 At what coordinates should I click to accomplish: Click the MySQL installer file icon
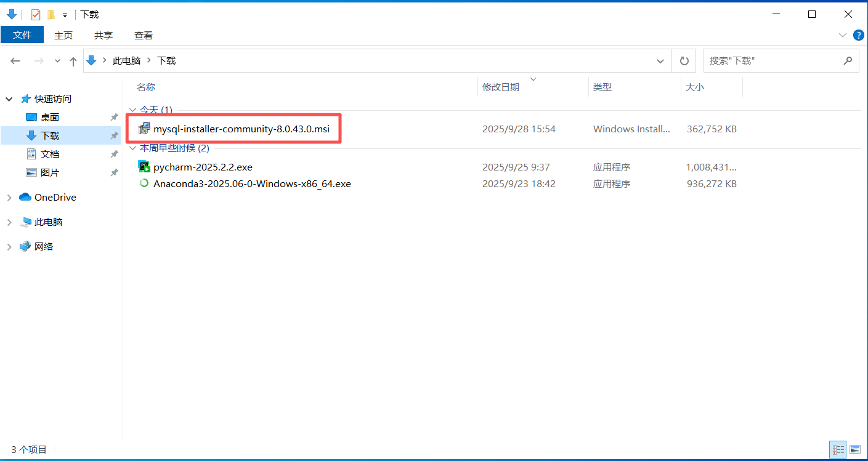[144, 129]
